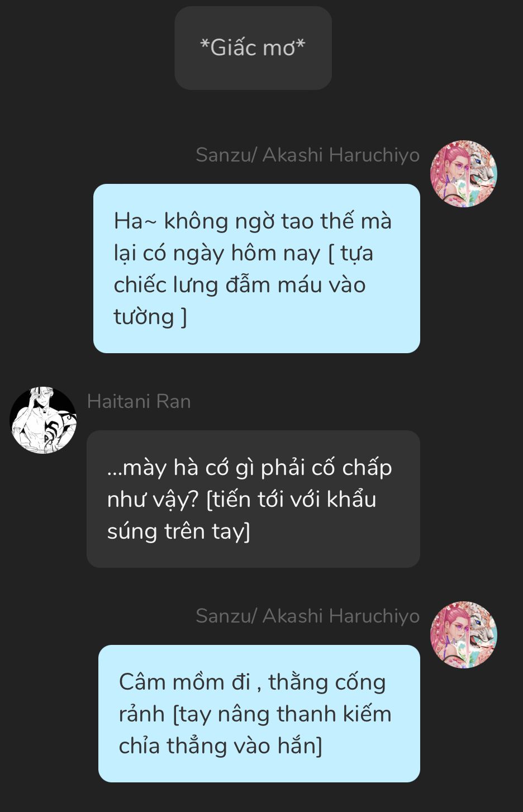Select the words 'ngày hôm nay' in Sanzu's message

click(246, 253)
